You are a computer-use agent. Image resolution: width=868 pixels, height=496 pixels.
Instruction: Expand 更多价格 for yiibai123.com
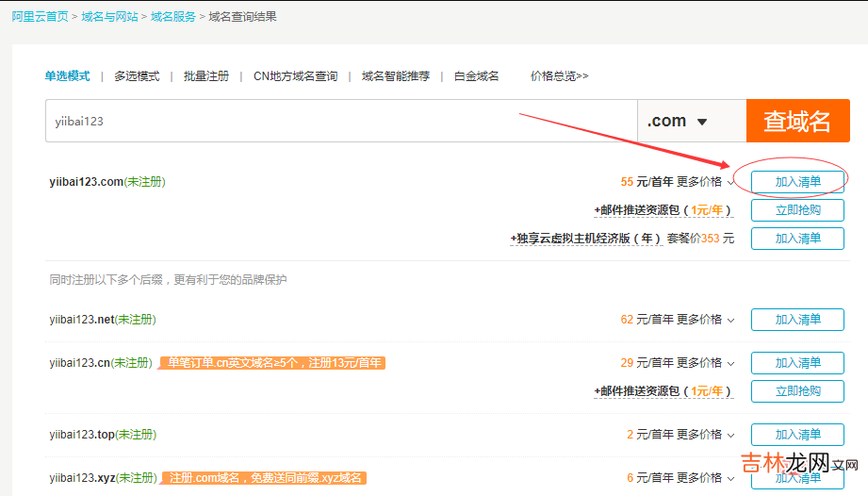pyautogui.click(x=705, y=182)
